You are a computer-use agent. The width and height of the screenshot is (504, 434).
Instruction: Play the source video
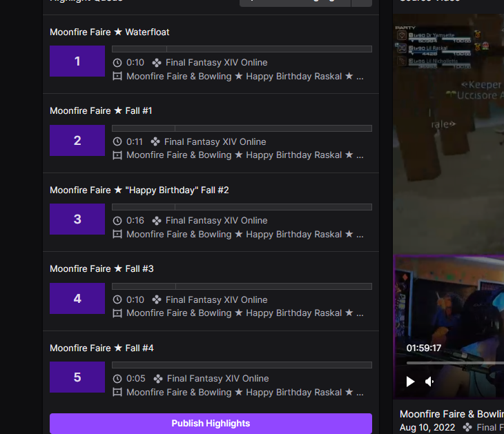tap(410, 382)
